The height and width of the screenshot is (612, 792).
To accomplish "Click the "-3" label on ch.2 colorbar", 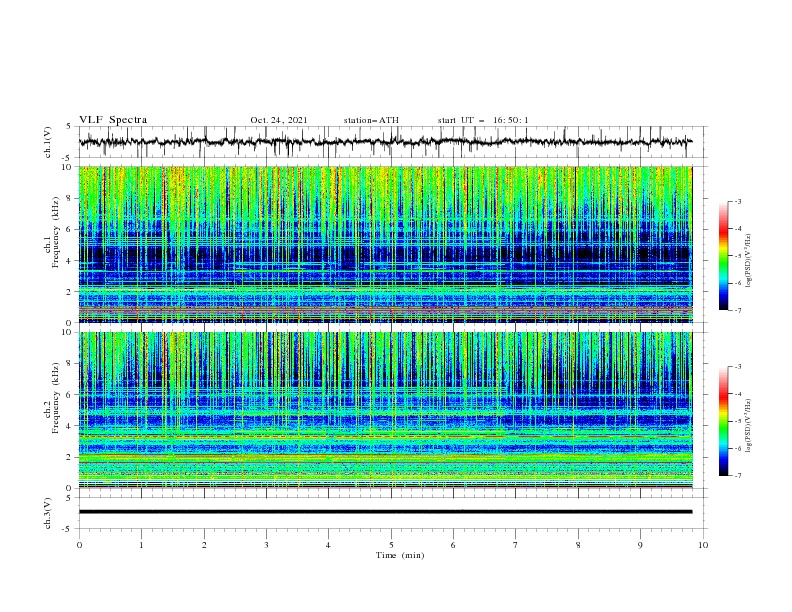I will click(x=738, y=367).
